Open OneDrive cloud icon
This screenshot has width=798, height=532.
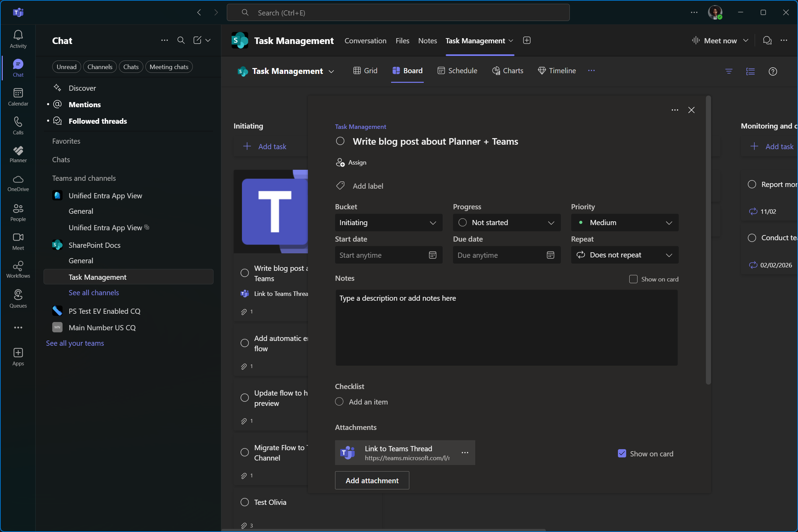[18, 179]
